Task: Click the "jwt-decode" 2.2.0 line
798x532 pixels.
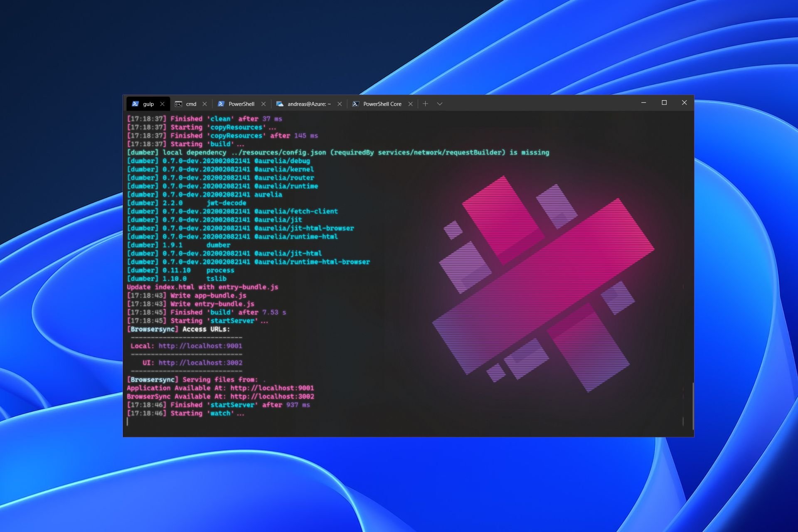Action: click(187, 203)
